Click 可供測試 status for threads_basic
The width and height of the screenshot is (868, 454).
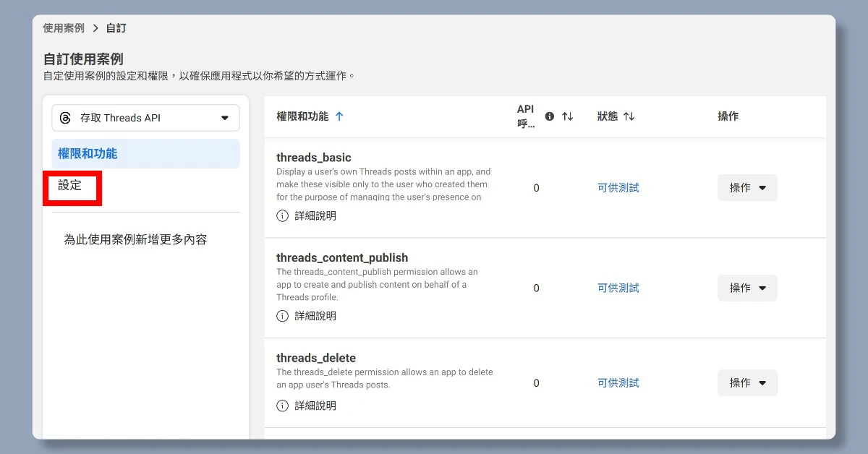[x=618, y=188]
